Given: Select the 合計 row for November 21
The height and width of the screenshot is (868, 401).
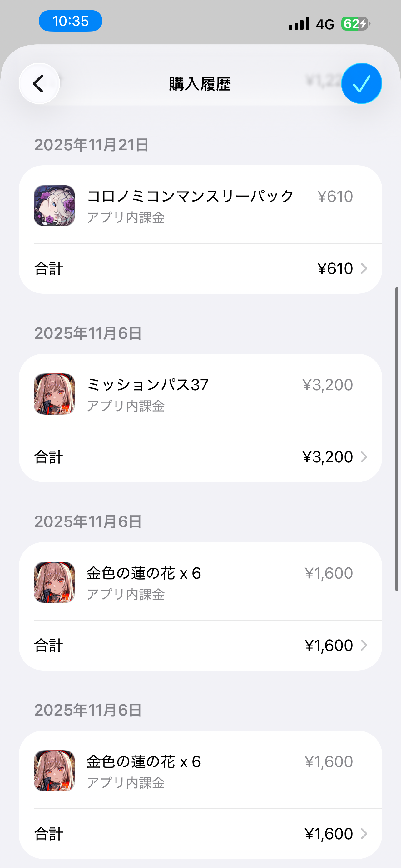Looking at the screenshot, I should 200,268.
